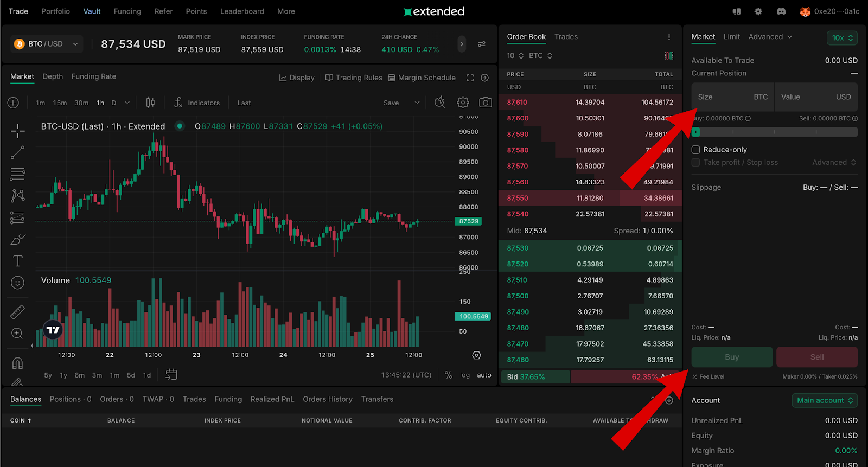
Task: Select the crosshair cursor tool
Action: pyautogui.click(x=17, y=131)
